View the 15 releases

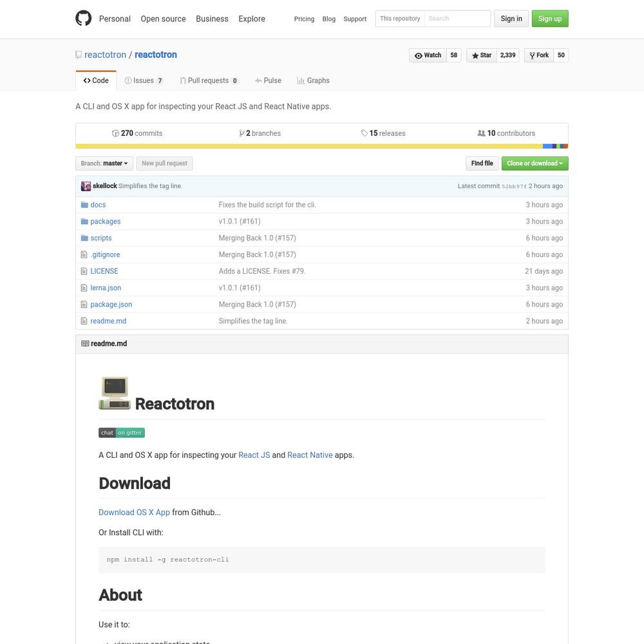click(x=383, y=133)
